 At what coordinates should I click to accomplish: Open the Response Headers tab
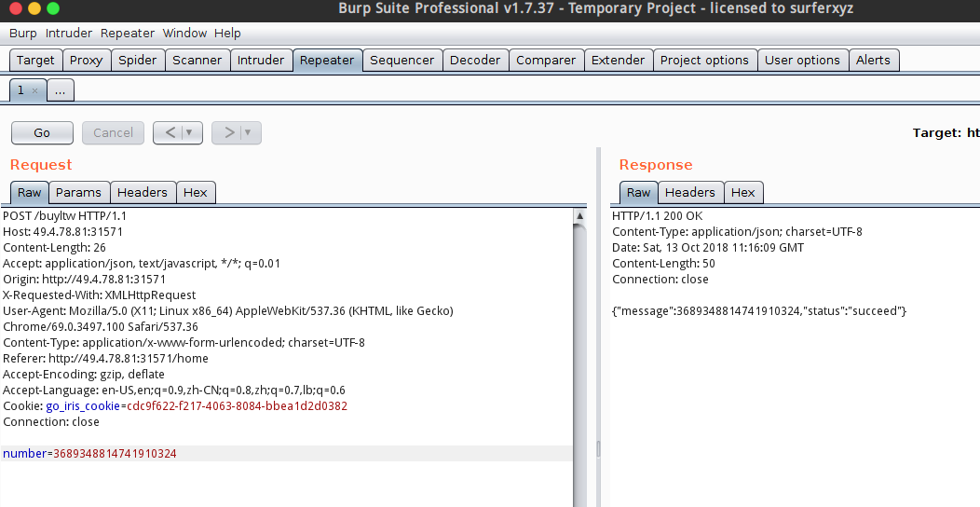click(690, 193)
